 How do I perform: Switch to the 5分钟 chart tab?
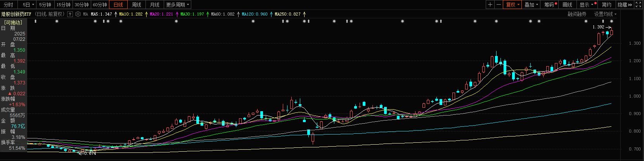[45, 5]
